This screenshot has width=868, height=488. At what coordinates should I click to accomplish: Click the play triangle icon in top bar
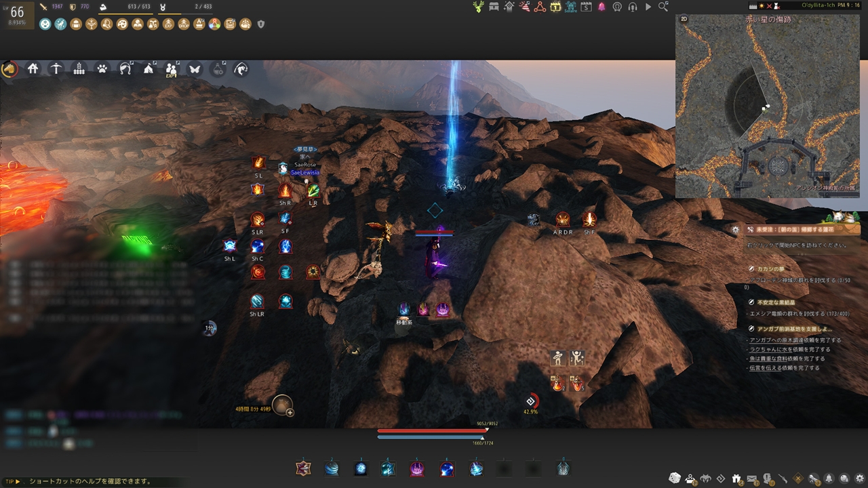coord(648,7)
